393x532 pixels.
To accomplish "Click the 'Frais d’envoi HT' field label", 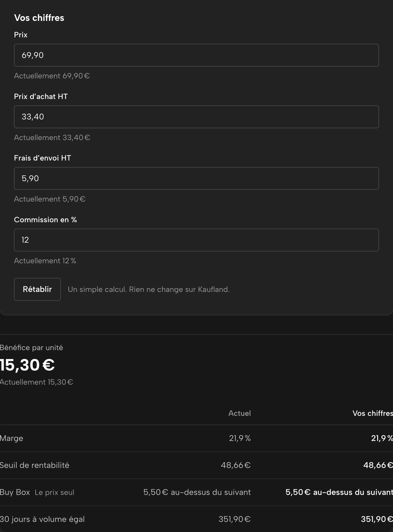I will (42, 158).
